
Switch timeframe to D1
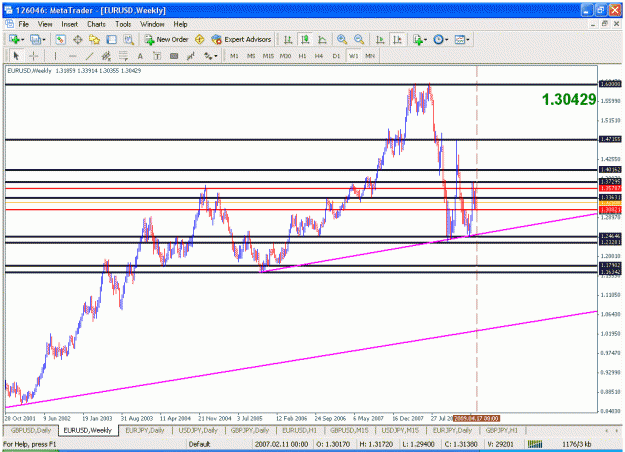coord(336,56)
